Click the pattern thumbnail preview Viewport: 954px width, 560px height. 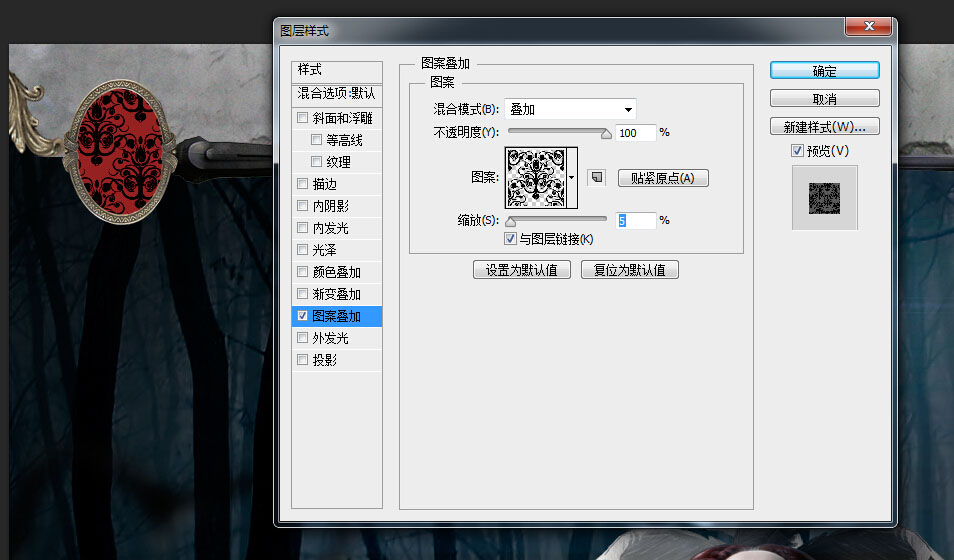pos(536,178)
